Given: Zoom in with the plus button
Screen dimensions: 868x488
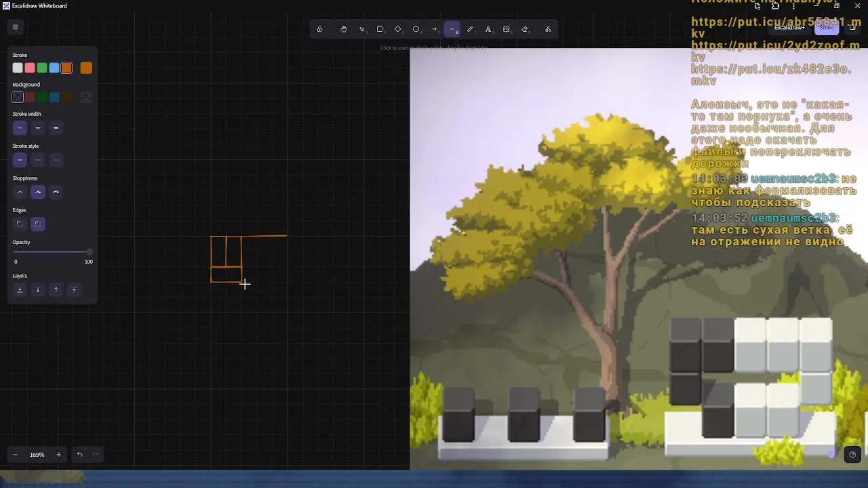Looking at the screenshot, I should click(x=58, y=455).
